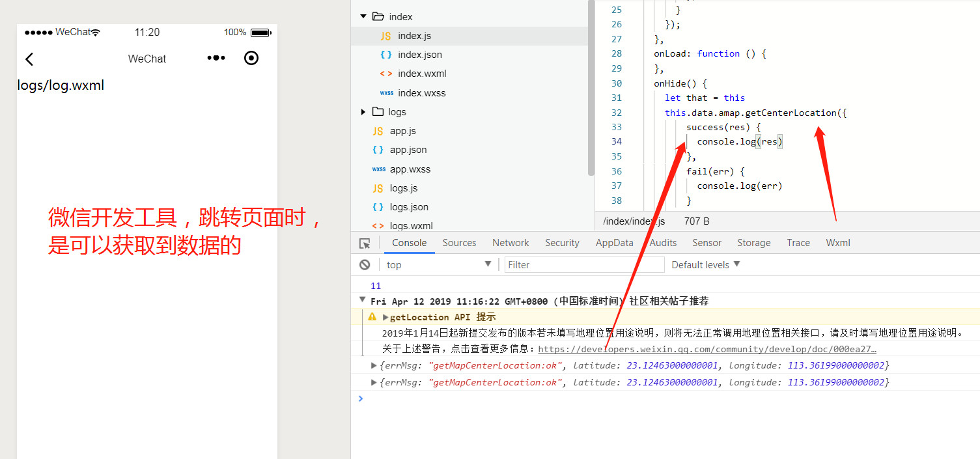Click line number 30 in the code editor
The width and height of the screenshot is (980, 459).
tap(616, 83)
